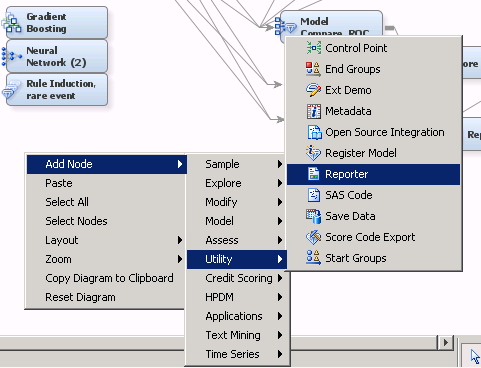This screenshot has width=481, height=368.
Task: Click the Open Source Integration icon
Action: coord(314,132)
